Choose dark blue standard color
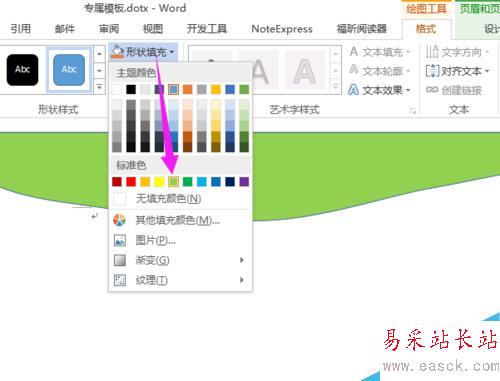This screenshot has width=500, height=381. click(x=230, y=182)
